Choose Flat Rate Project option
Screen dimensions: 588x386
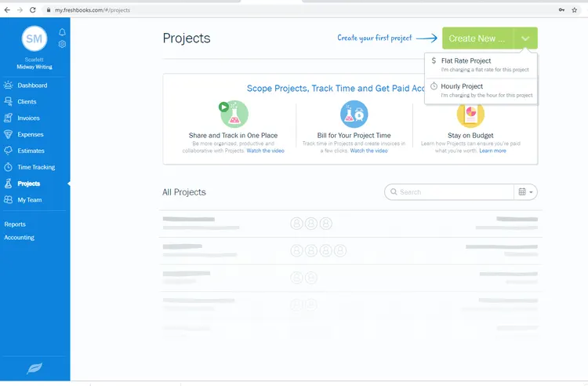pos(481,65)
